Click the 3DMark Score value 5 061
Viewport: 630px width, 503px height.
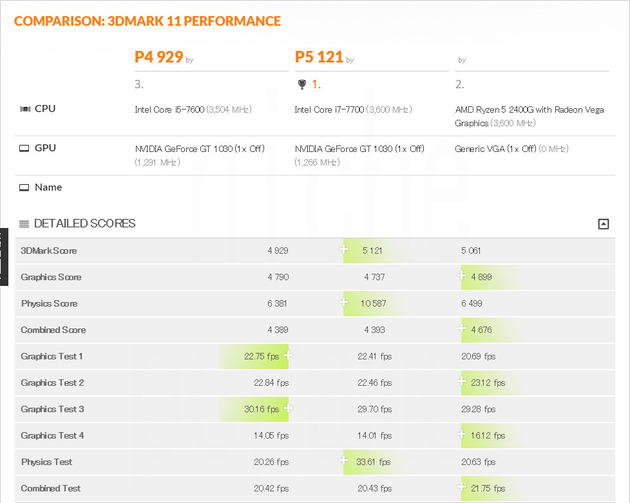(471, 251)
